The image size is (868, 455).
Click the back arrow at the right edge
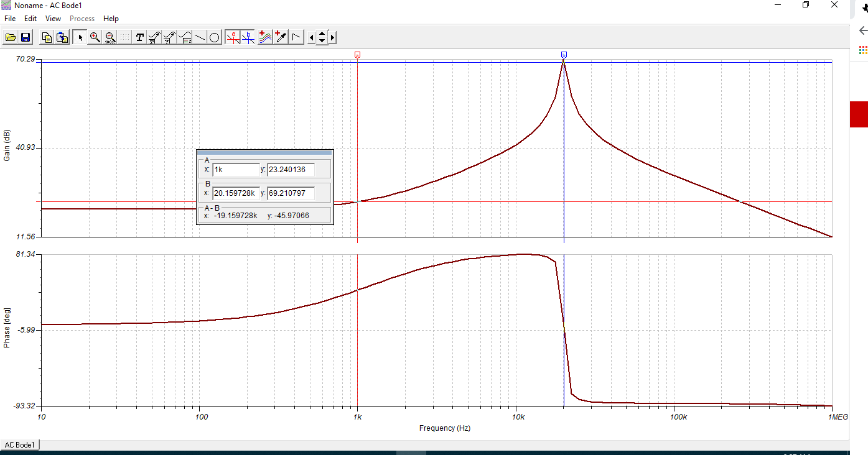pos(863,30)
